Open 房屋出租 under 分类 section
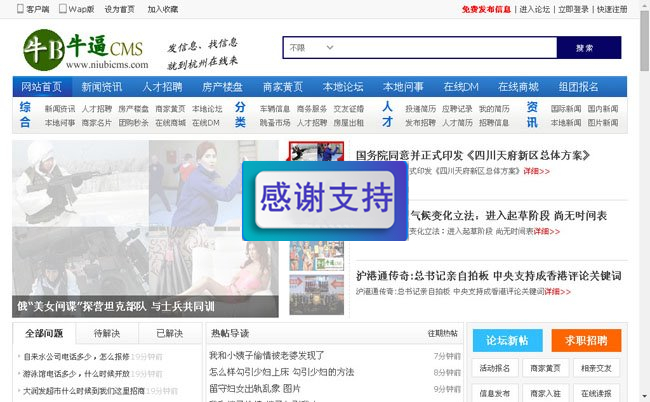Screen dimensions: 650x402 (x=349, y=123)
